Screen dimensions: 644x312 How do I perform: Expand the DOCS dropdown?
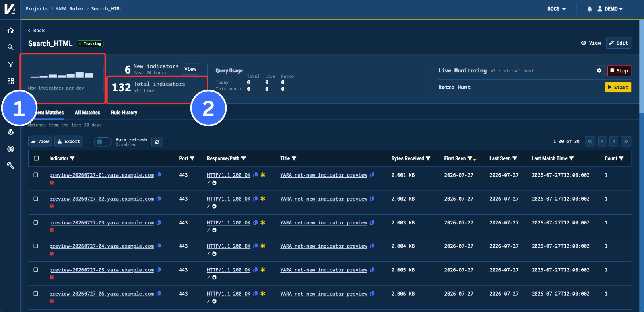coord(556,9)
